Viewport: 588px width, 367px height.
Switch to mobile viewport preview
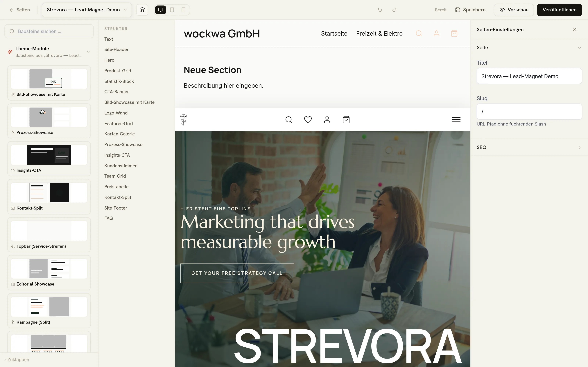click(x=183, y=10)
